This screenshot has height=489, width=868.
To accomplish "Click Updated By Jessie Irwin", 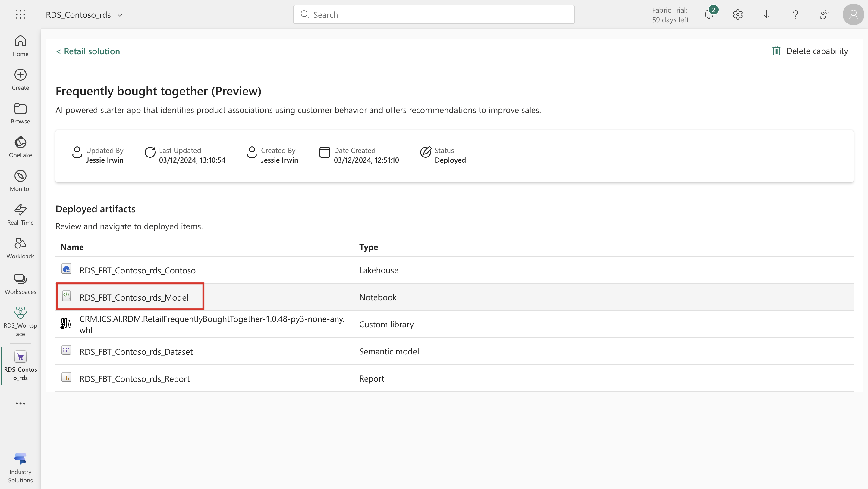I will click(x=105, y=160).
